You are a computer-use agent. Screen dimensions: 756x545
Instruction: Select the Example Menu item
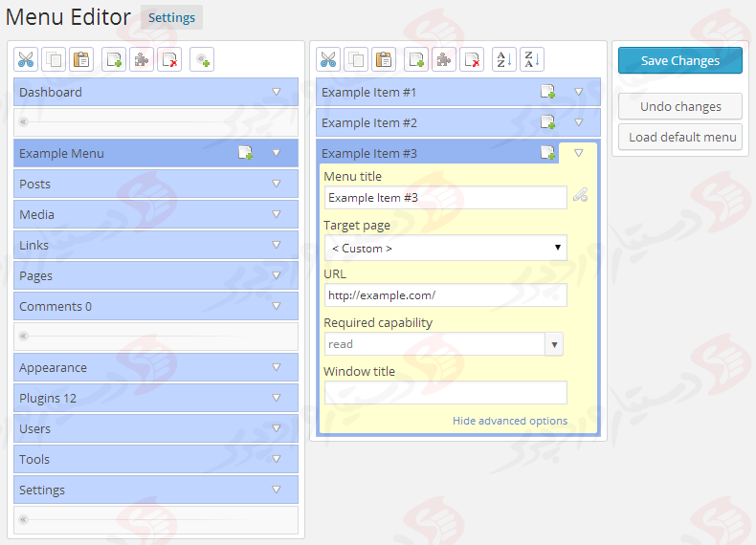[x=156, y=153]
